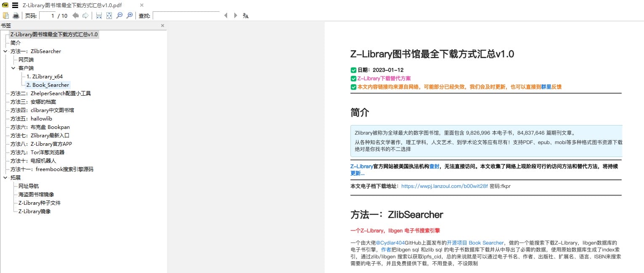Image resolution: width=644 pixels, height=273 pixels.
Task: Open the hamburger main menu
Action: [x=15, y=5]
